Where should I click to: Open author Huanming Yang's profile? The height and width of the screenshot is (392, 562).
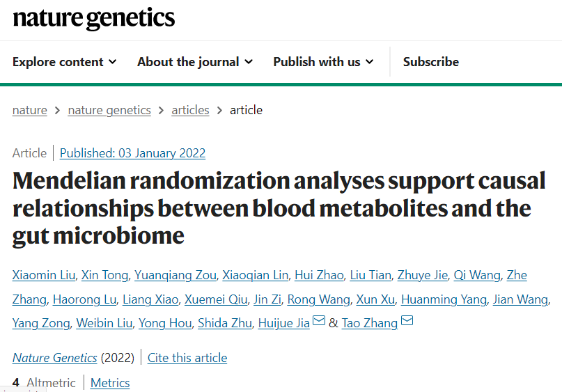[444, 299]
